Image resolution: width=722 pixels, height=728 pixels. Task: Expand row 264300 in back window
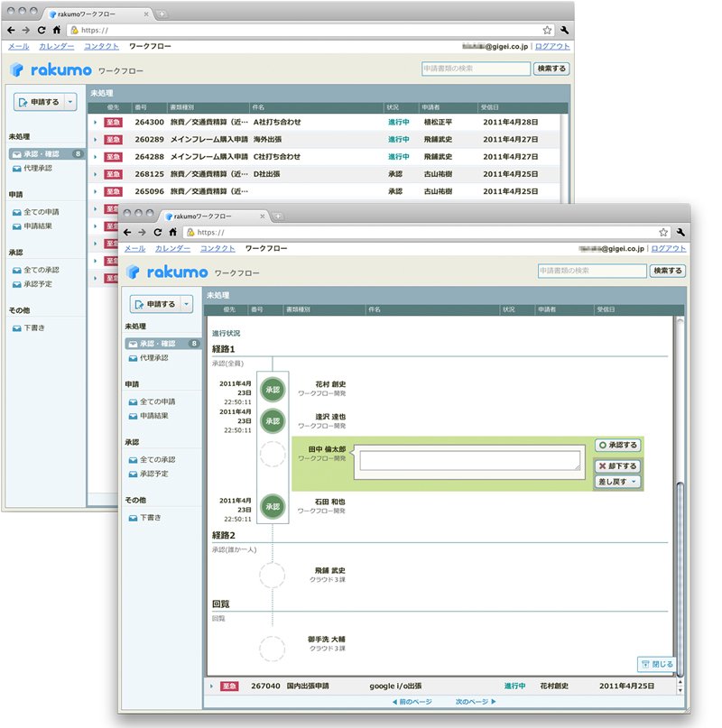tap(96, 122)
